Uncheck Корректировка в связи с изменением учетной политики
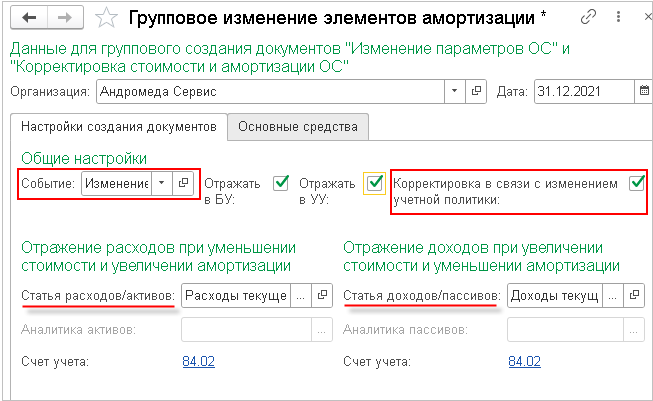 637,183
